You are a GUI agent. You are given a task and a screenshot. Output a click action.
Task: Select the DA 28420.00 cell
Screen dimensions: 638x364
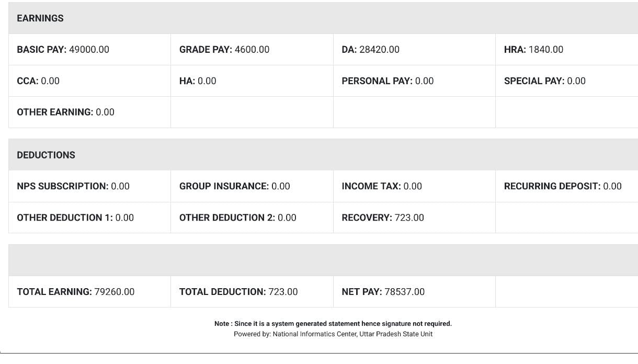click(x=370, y=50)
